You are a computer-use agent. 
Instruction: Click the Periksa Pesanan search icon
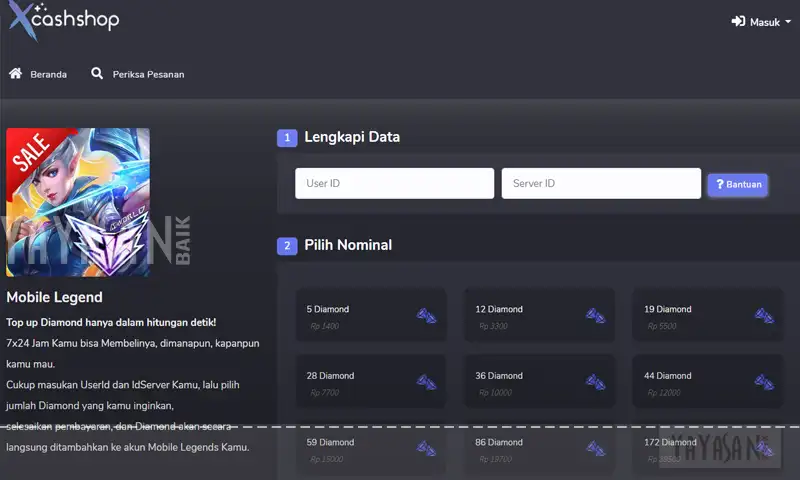click(97, 73)
